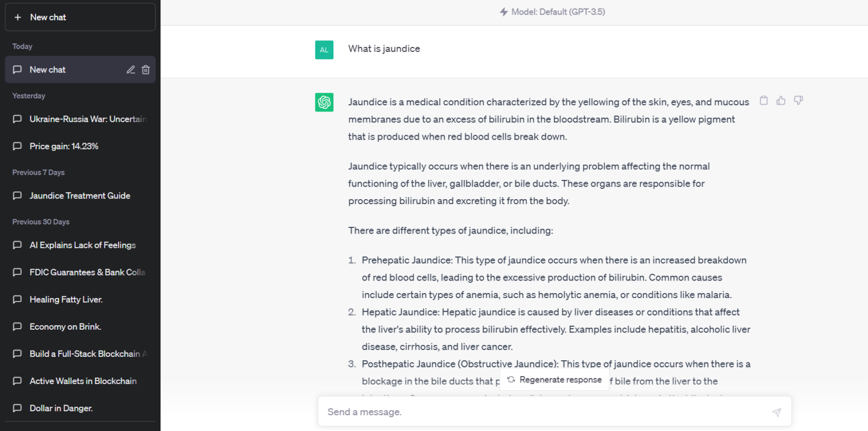
Task: Give a thumbs up to the response
Action: click(781, 100)
